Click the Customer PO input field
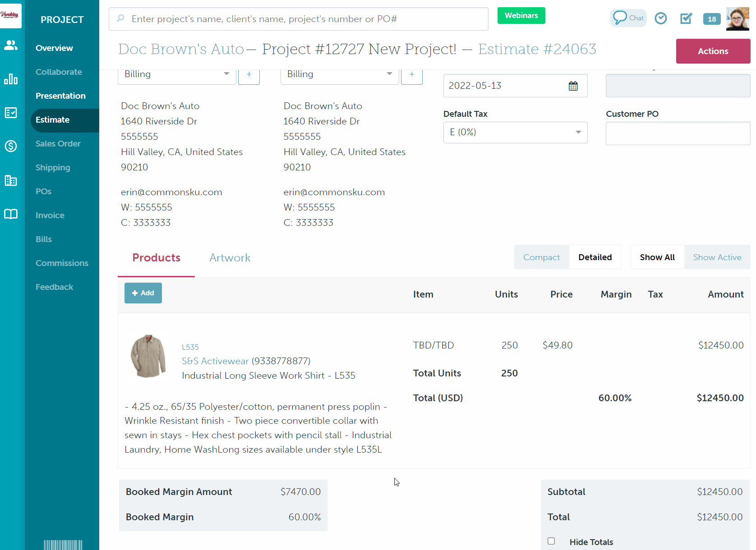Screen dimensions: 756x550 (678, 133)
